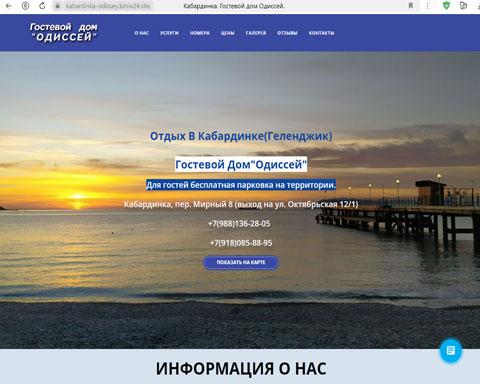The image size is (480, 384).
Task: Click the ИНФОРМАЦИЯ О НАС heading
Action: [x=241, y=369]
